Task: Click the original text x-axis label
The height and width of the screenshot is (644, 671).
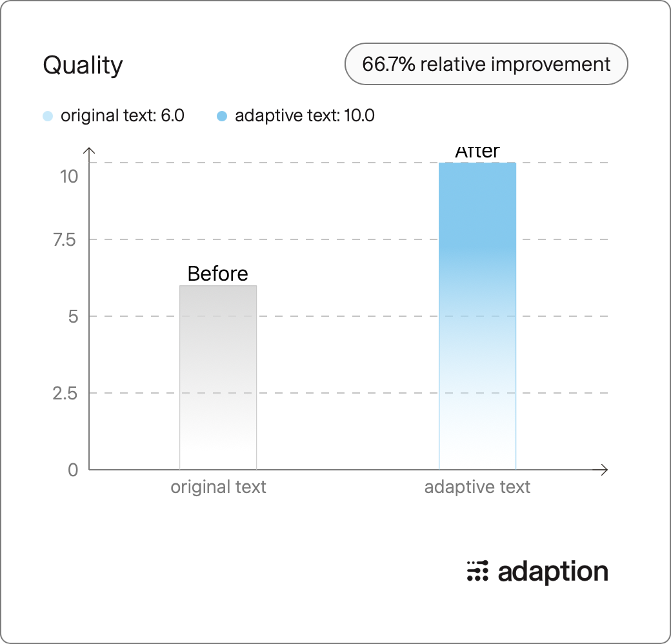Action: pos(218,487)
